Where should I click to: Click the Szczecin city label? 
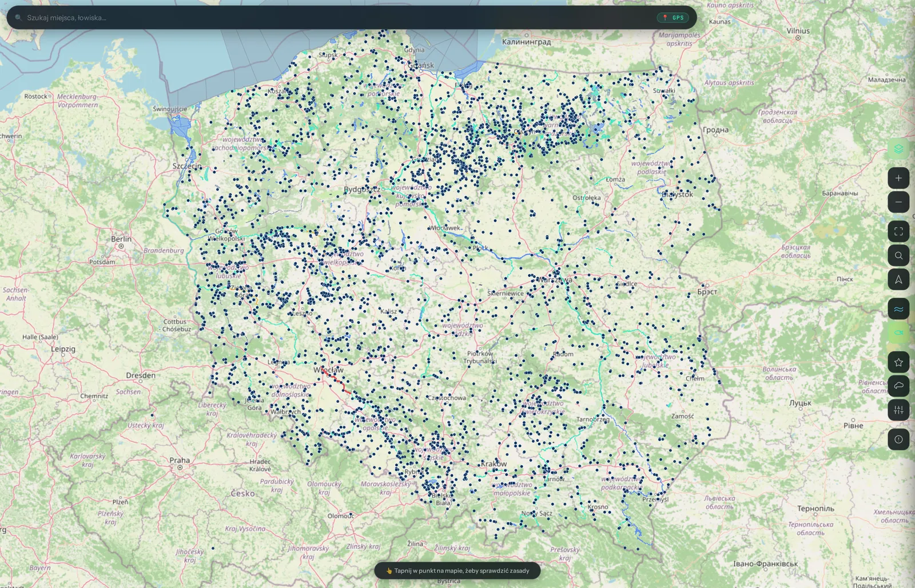click(x=187, y=166)
